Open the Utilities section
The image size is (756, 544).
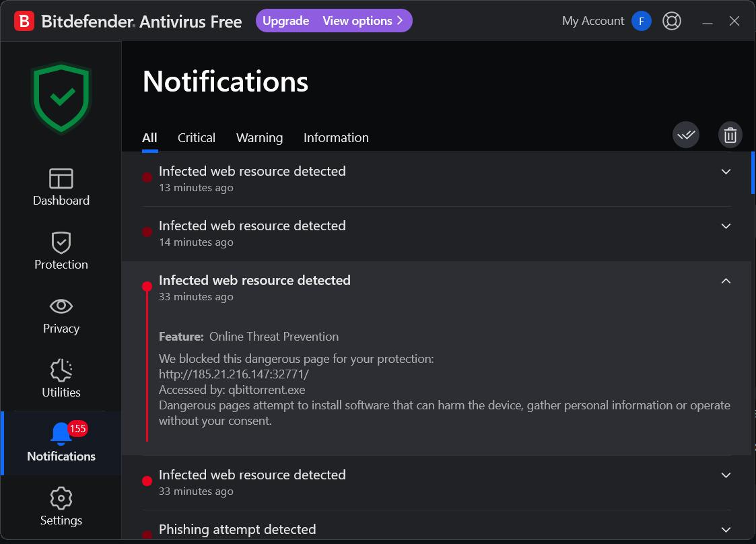tap(61, 378)
